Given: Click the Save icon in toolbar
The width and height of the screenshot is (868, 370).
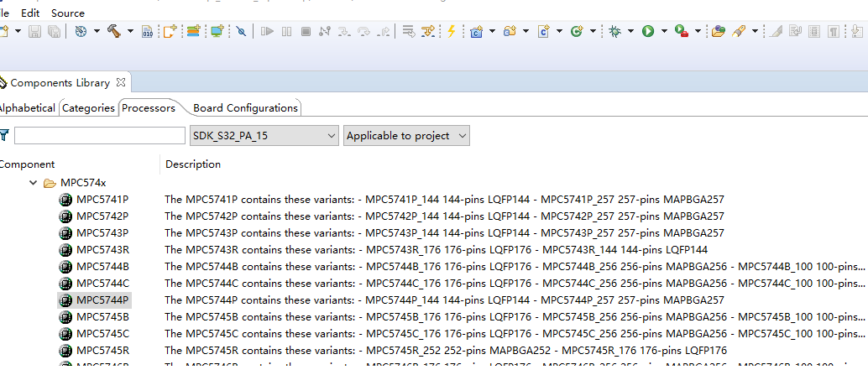Looking at the screenshot, I should click(x=35, y=32).
